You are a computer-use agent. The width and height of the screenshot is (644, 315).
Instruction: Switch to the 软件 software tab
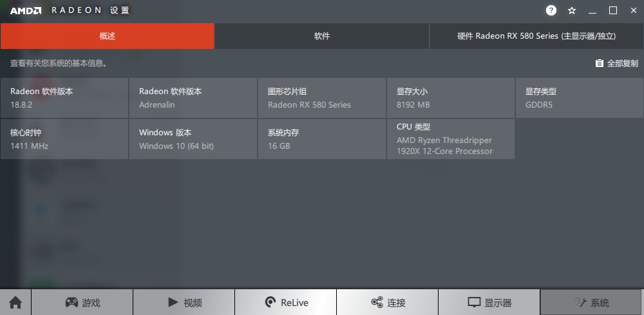pyautogui.click(x=322, y=36)
